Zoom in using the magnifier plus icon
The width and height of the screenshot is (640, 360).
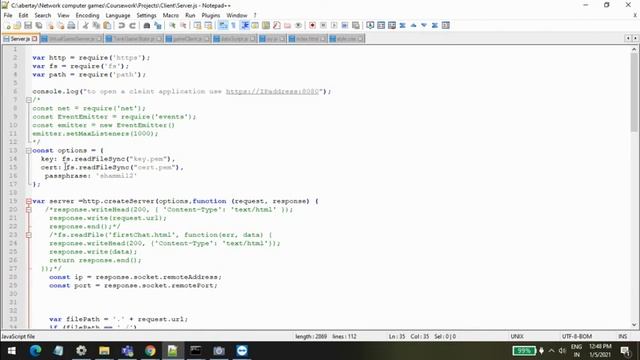(172, 26)
